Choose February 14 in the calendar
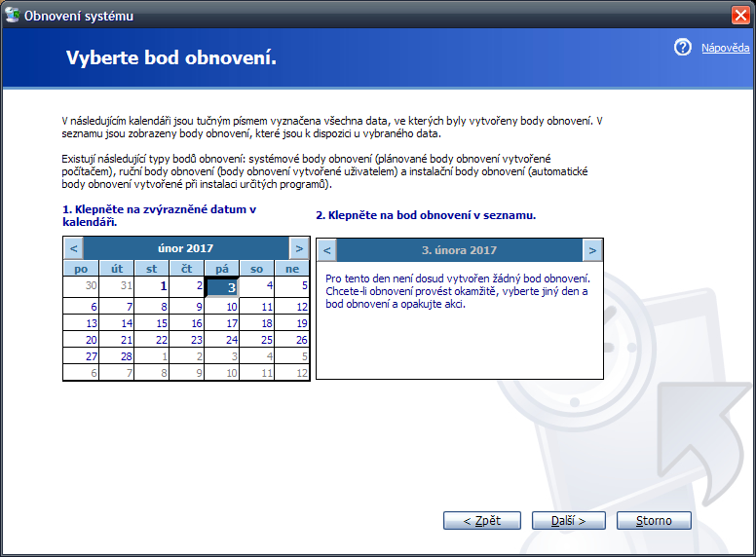Screen dimensions: 756x557 (127, 323)
